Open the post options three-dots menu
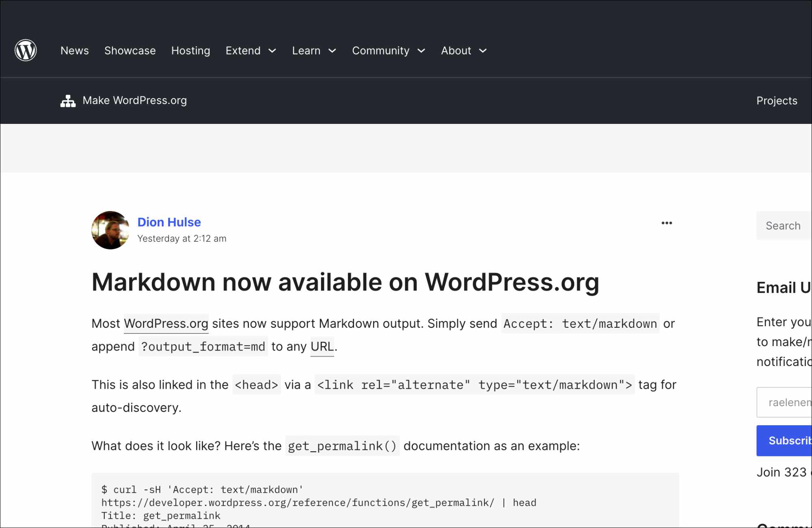Viewport: 812px width, 528px height. 667,223
